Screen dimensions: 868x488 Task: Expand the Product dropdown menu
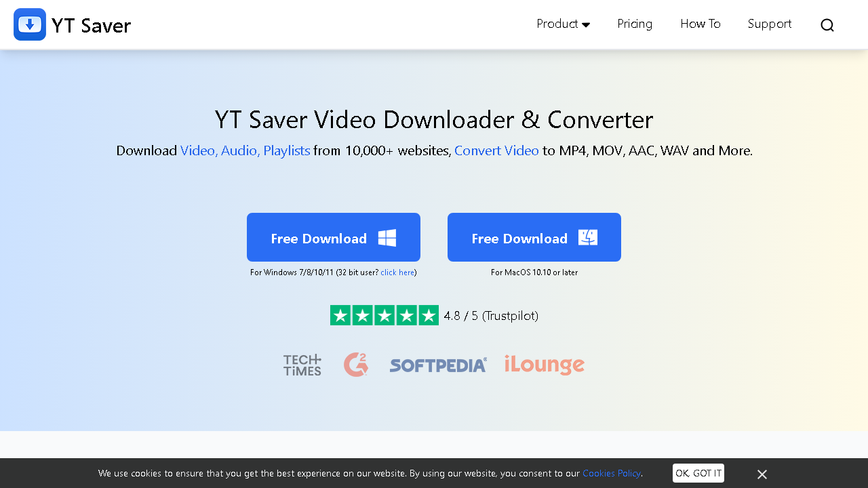pos(564,24)
